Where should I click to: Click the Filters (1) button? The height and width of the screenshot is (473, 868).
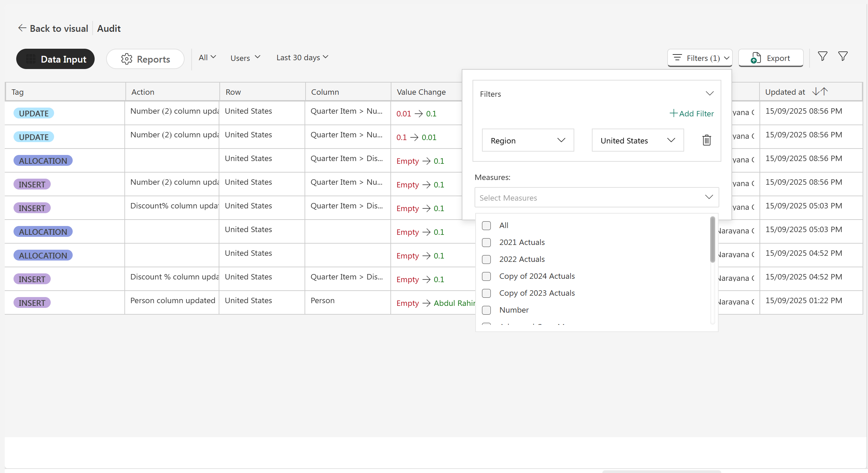700,58
